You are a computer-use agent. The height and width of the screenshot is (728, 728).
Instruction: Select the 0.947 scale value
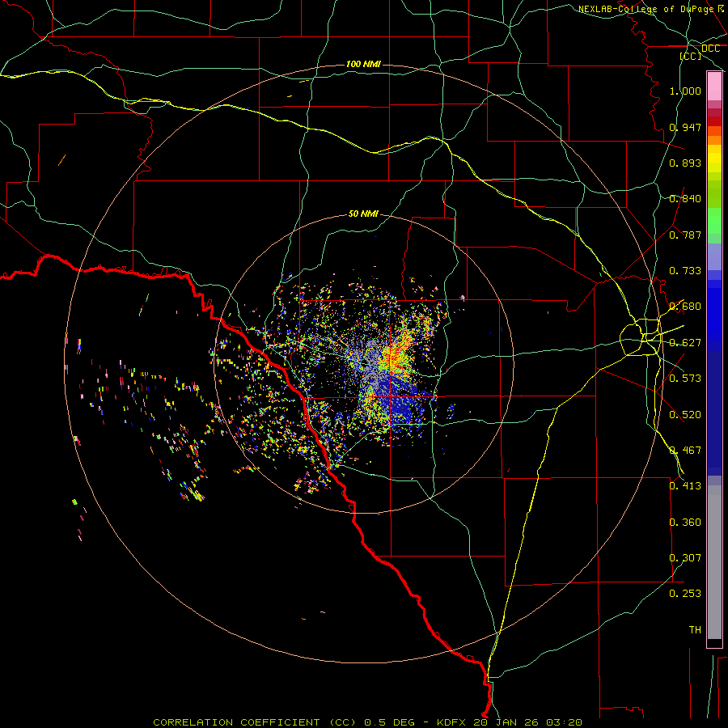(x=685, y=127)
